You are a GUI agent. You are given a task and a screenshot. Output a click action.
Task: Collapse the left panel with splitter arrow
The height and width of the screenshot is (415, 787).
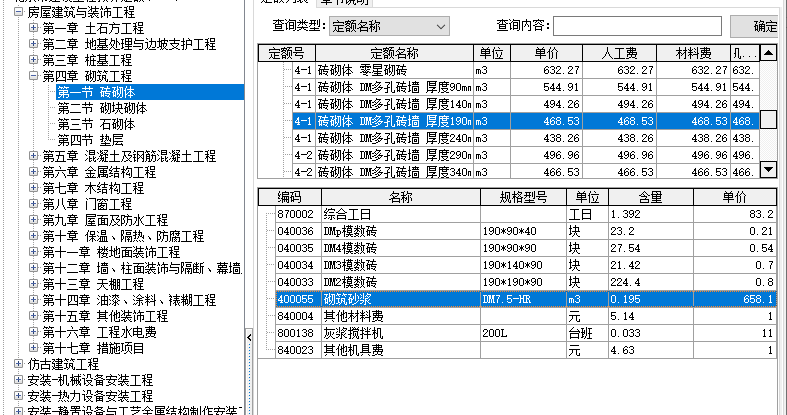(249, 338)
